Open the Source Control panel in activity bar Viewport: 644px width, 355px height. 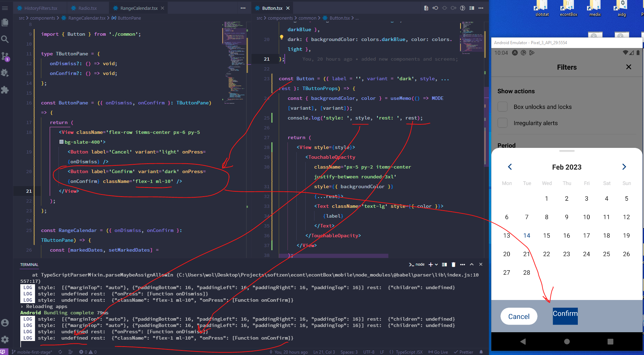(x=5, y=56)
